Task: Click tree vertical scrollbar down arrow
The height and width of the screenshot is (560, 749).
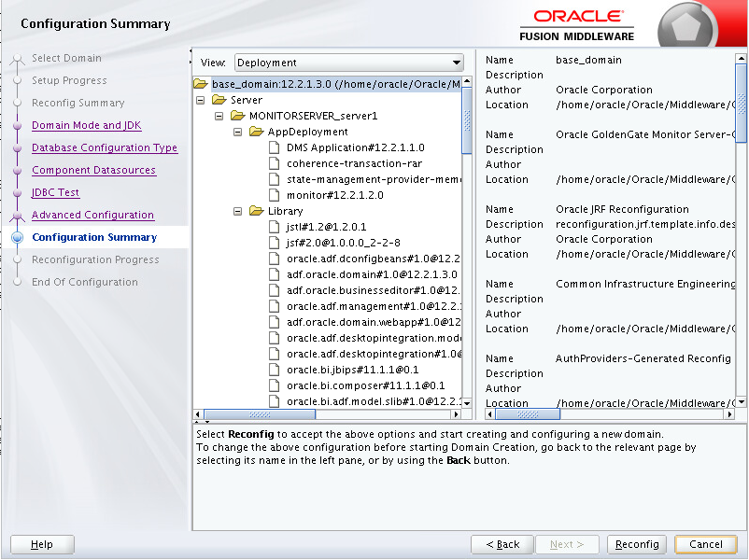Action: tap(467, 403)
